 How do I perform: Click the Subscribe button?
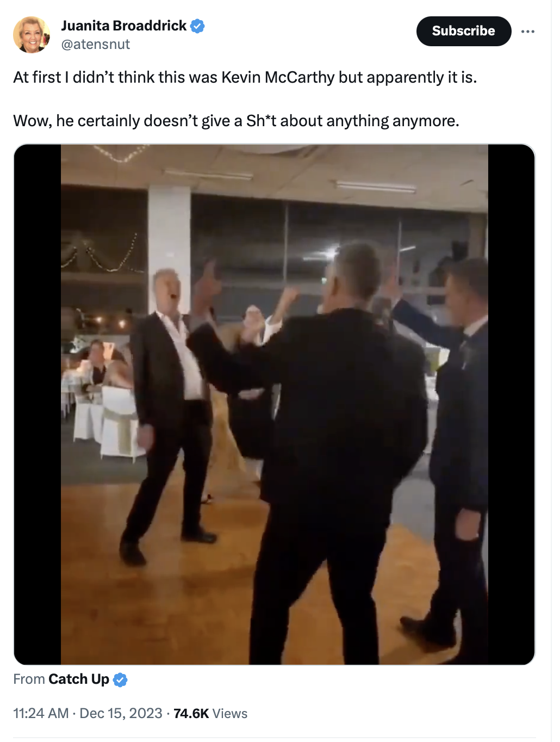tap(464, 31)
